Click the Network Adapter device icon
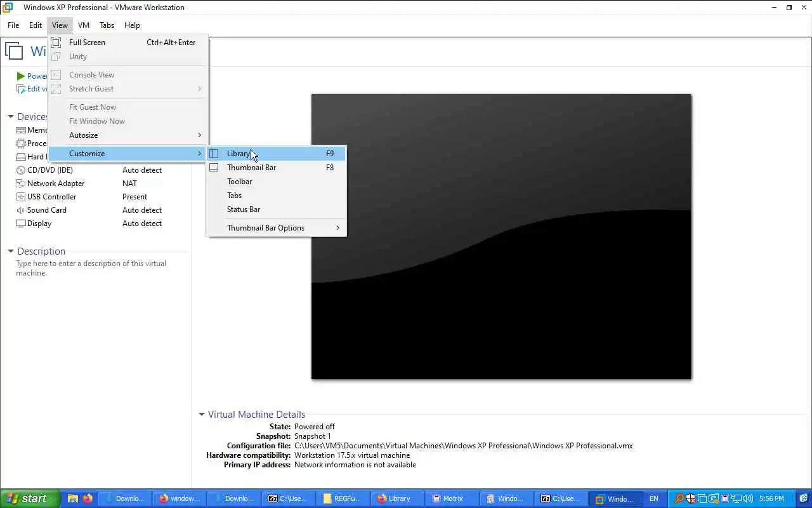 [x=21, y=184]
